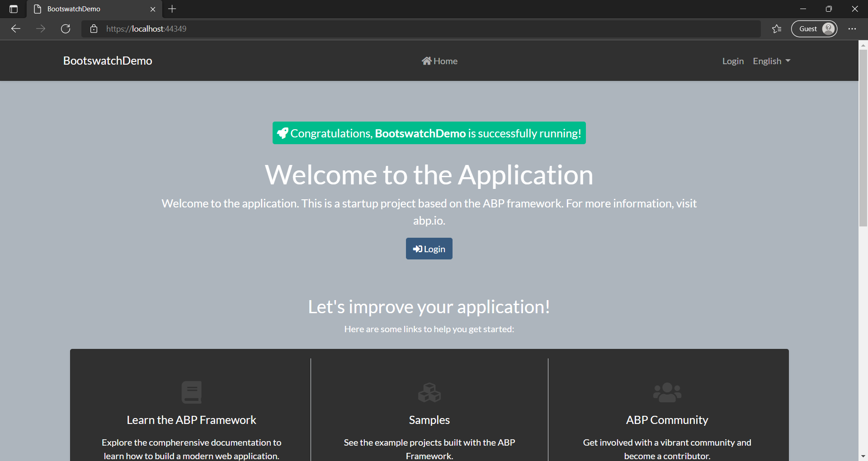Image resolution: width=868 pixels, height=461 pixels.
Task: Click the book icon above Learn the ABP Framework
Action: (x=192, y=392)
